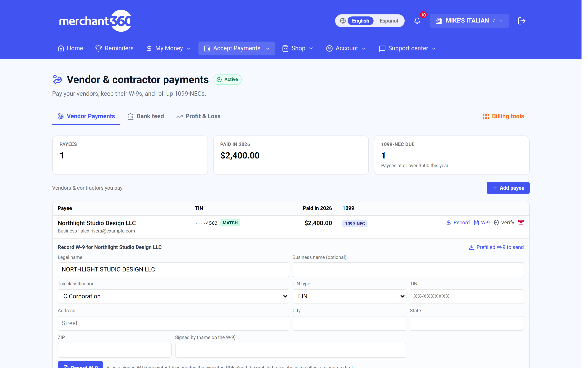This screenshot has height=368, width=588.
Task: Switch to the Profit & Loss tab
Action: click(x=198, y=116)
